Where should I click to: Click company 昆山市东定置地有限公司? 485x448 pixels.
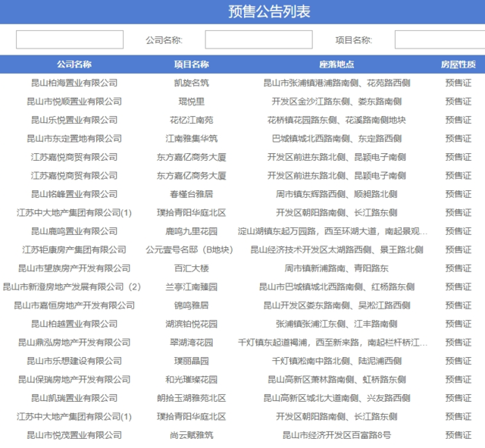pyautogui.click(x=74, y=139)
